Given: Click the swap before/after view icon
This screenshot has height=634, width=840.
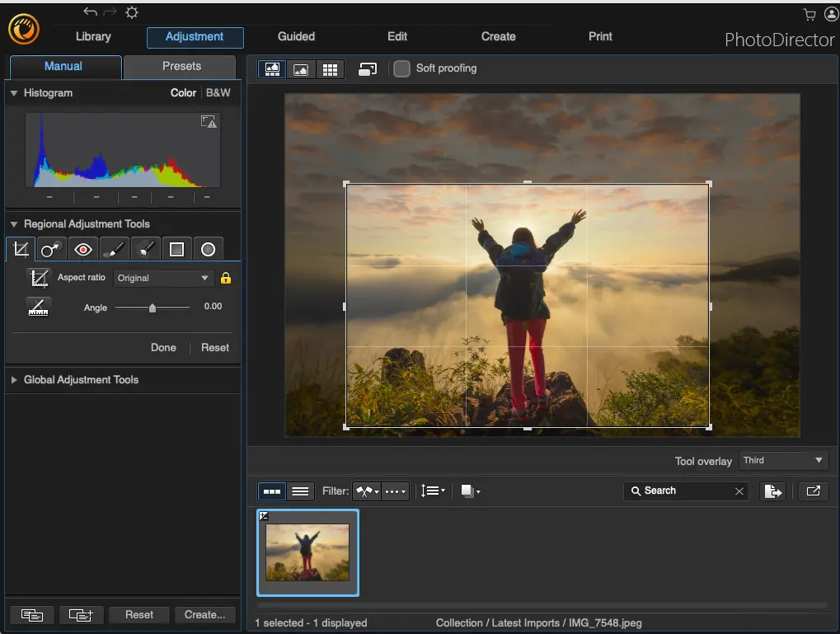Looking at the screenshot, I should [367, 69].
